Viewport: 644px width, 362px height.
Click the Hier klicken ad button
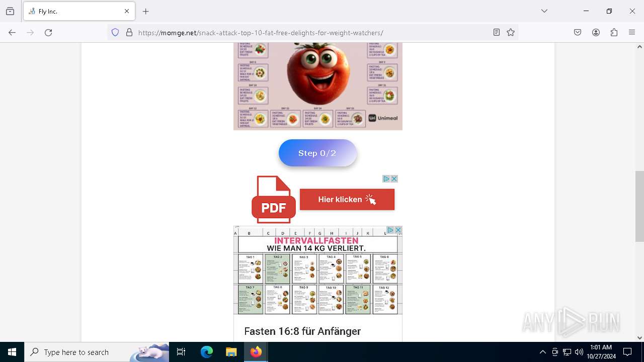[x=347, y=200]
